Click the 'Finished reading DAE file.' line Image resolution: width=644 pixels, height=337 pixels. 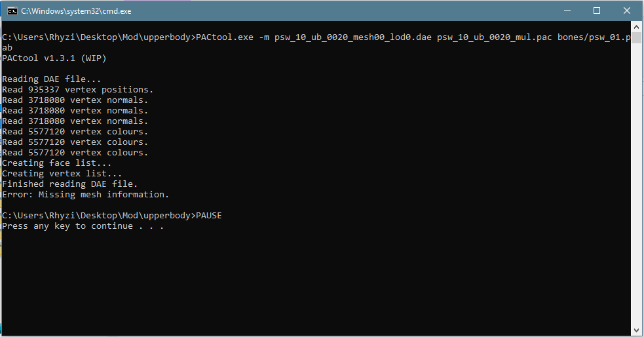[70, 184]
